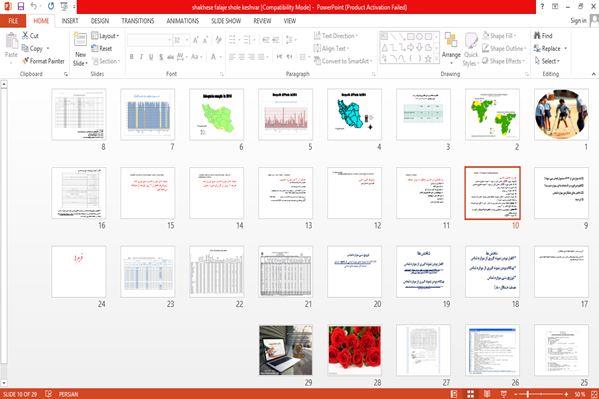Open the FILE menu tab
The image size is (599, 399).
pos(13,21)
